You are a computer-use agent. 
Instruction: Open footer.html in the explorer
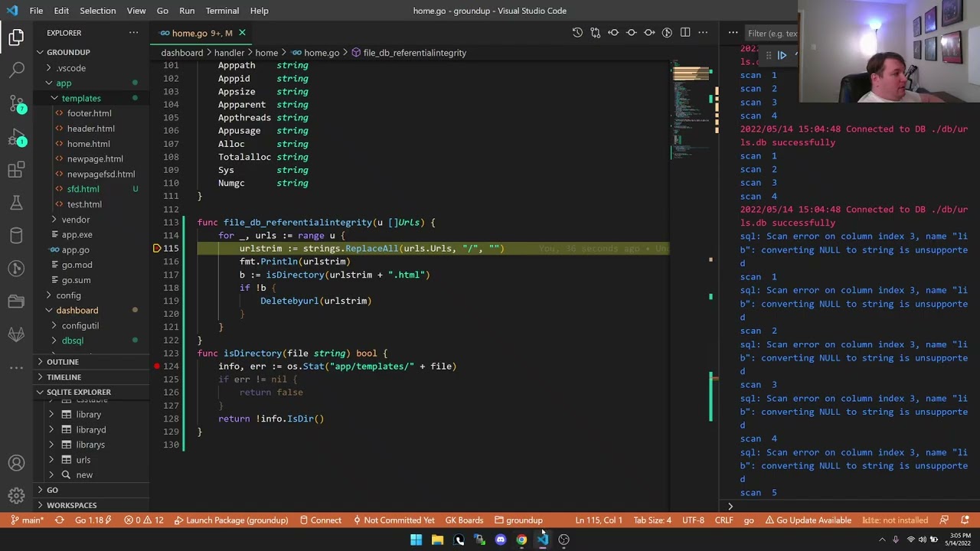89,113
